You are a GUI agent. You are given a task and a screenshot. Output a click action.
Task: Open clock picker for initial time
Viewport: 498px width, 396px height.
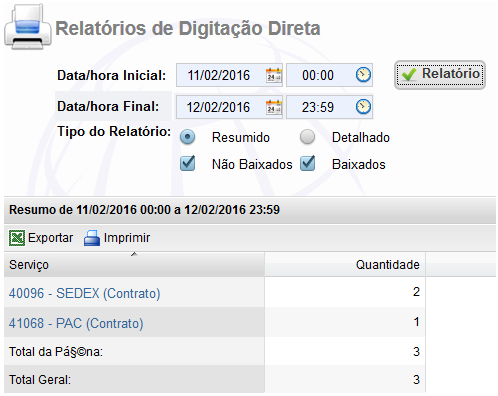pos(363,75)
